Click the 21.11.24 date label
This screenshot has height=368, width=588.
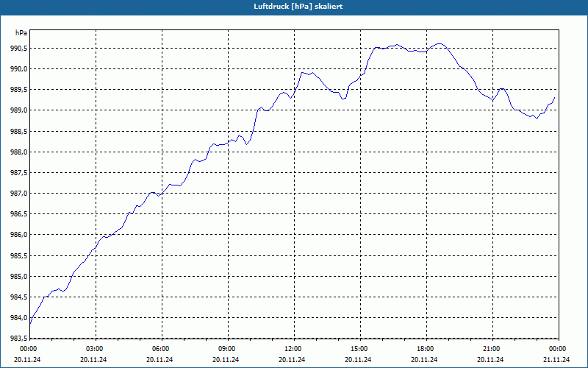tap(556, 359)
